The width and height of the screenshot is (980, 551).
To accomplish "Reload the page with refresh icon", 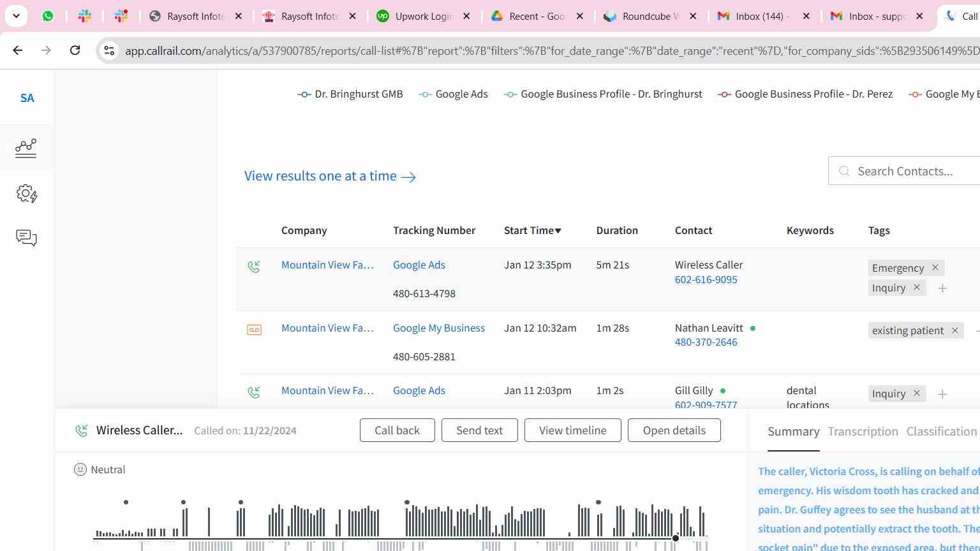I will point(75,50).
